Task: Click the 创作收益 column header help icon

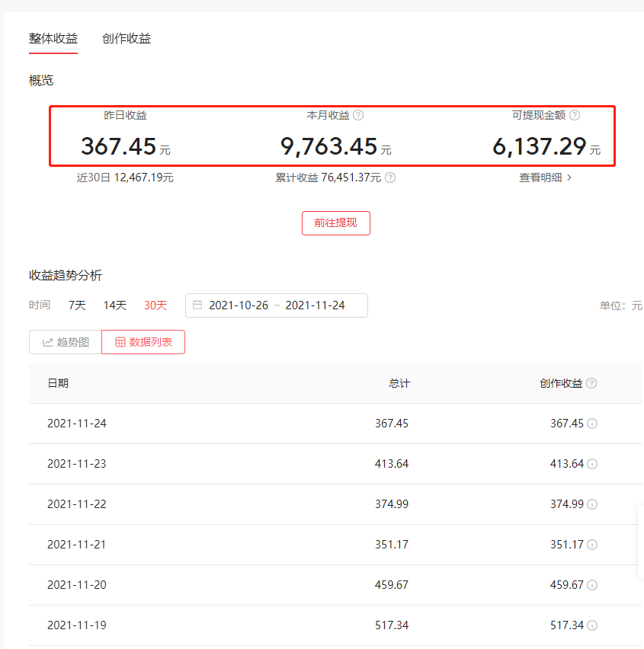Action: click(592, 383)
